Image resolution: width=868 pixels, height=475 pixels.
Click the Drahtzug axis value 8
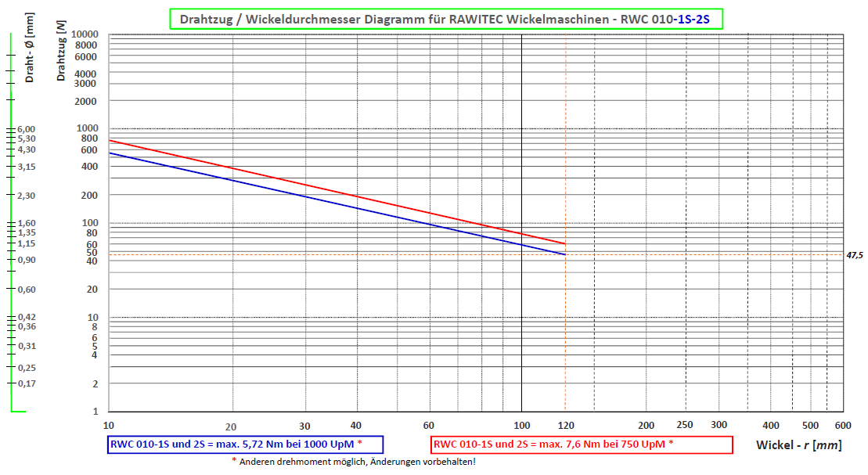coord(95,327)
